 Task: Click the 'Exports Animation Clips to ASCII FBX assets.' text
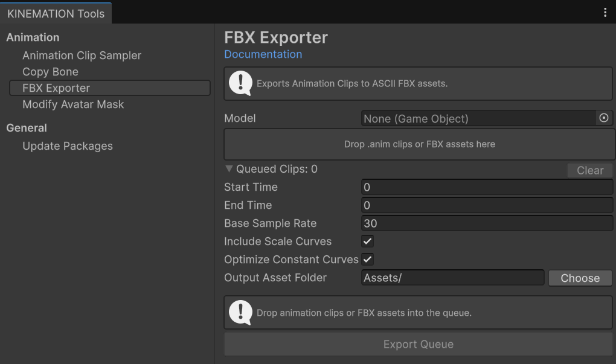(x=352, y=84)
